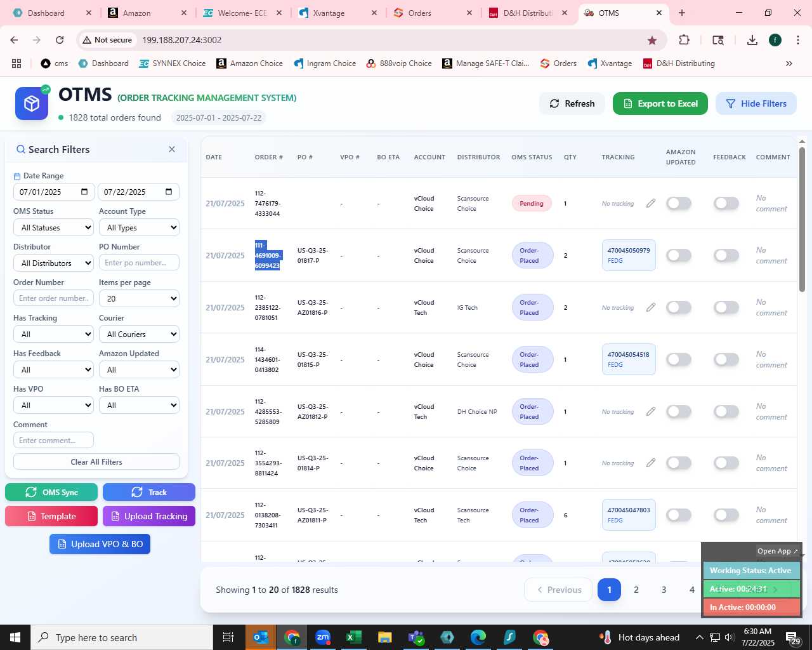Toggle Feedback for order 114-1434601-0413802
The image size is (812, 650).
[726, 359]
